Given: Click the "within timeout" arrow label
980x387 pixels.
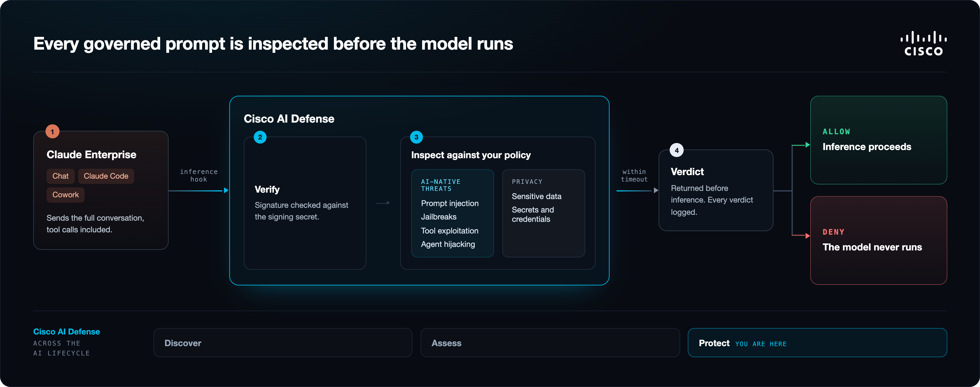Looking at the screenshot, I should tap(634, 175).
